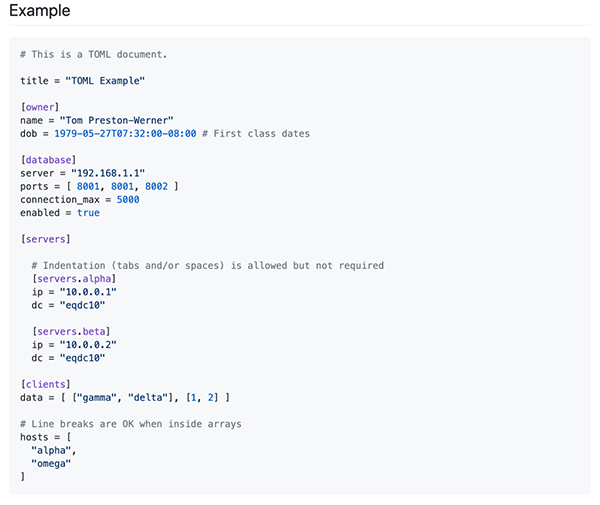The height and width of the screenshot is (505, 600).
Task: Click the [servers.beta] header
Action: tap(71, 331)
